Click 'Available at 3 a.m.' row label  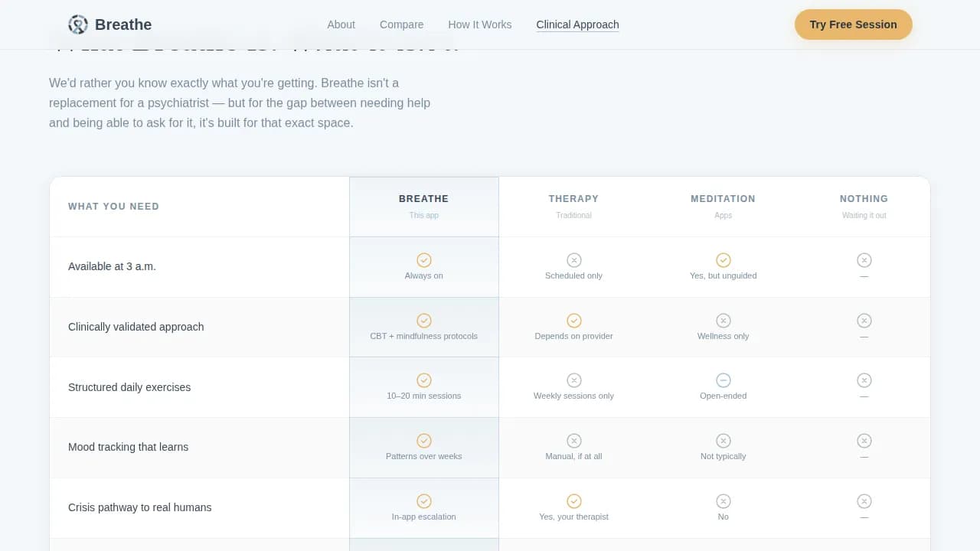click(112, 266)
